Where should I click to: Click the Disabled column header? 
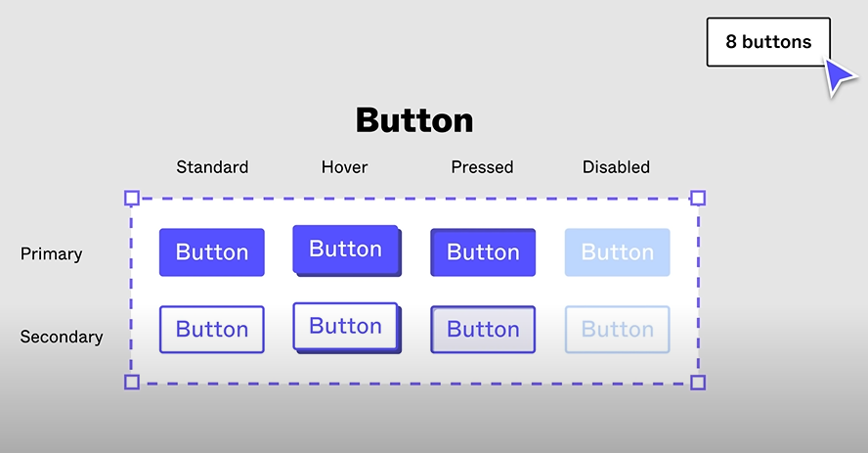point(616,166)
